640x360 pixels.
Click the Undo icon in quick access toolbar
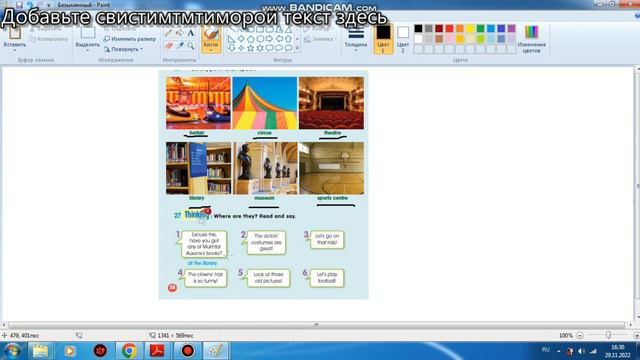point(29,5)
